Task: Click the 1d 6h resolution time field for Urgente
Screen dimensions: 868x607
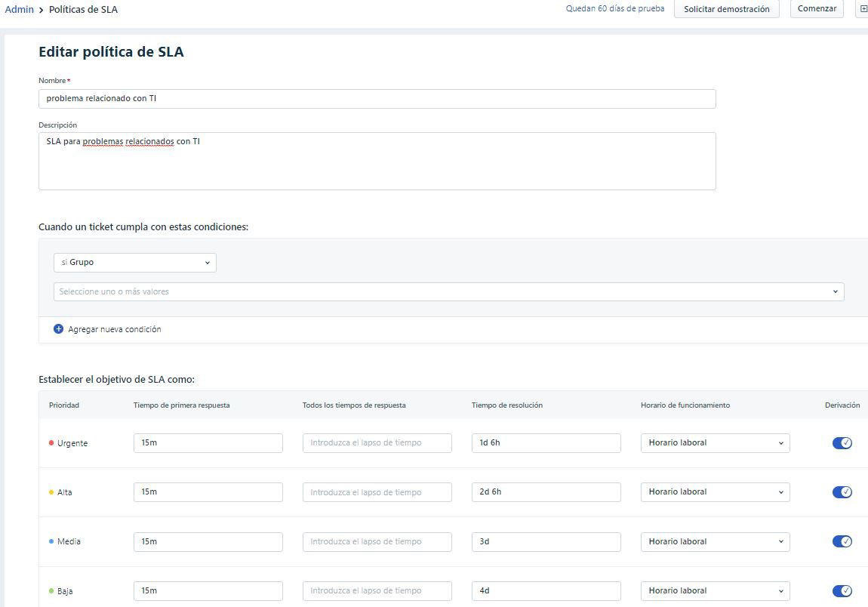Action: pos(546,443)
